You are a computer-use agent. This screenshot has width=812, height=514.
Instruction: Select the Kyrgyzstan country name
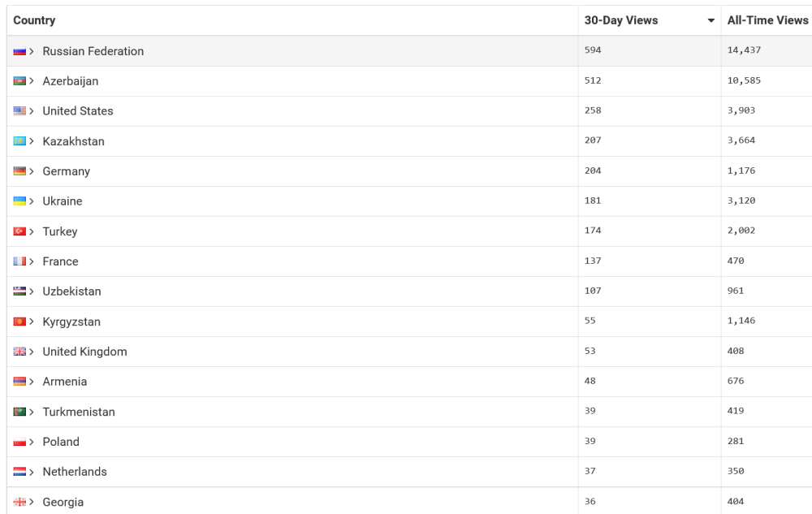pos(71,322)
